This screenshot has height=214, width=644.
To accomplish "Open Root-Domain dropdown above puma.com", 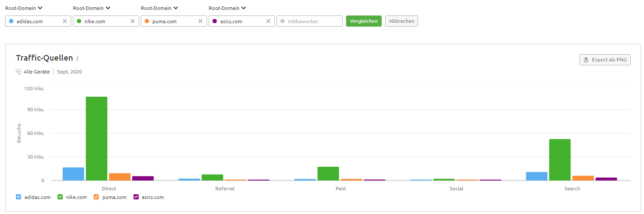I will (160, 8).
